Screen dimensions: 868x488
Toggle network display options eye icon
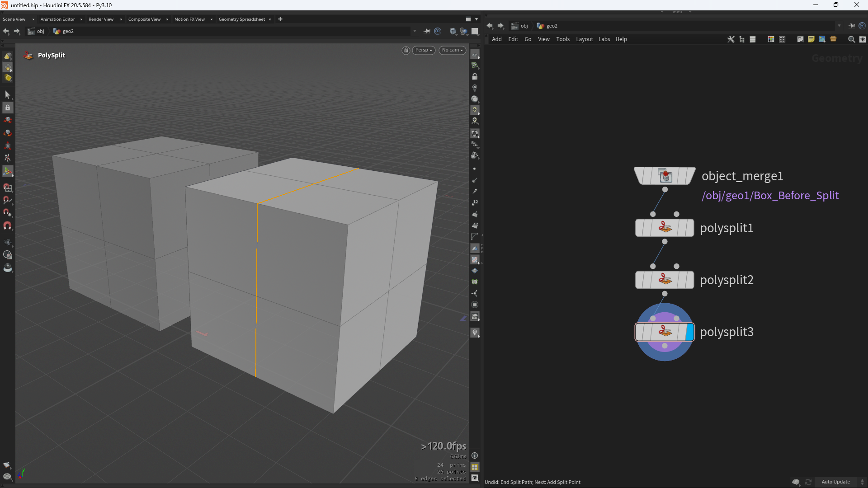pyautogui.click(x=862, y=39)
